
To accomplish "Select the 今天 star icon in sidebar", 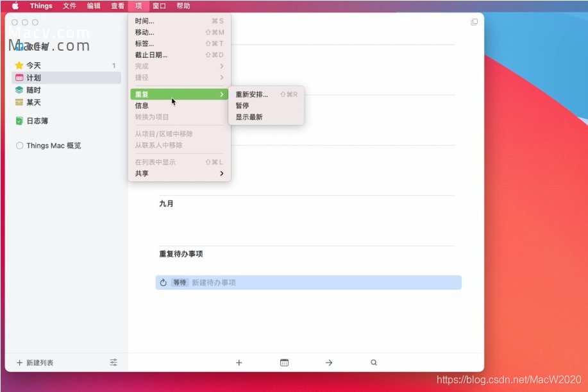I will [x=19, y=65].
